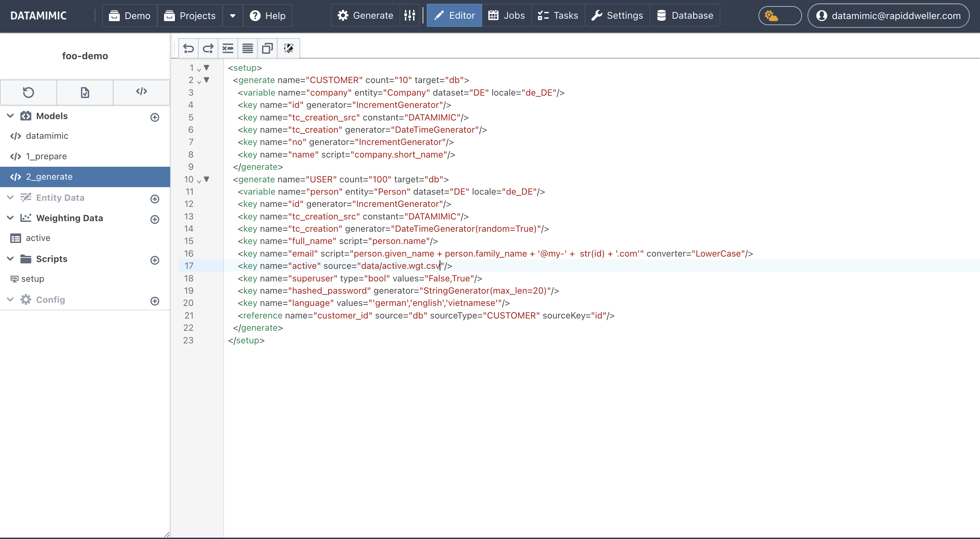Add new Weighting Data with plus icon

pyautogui.click(x=155, y=219)
